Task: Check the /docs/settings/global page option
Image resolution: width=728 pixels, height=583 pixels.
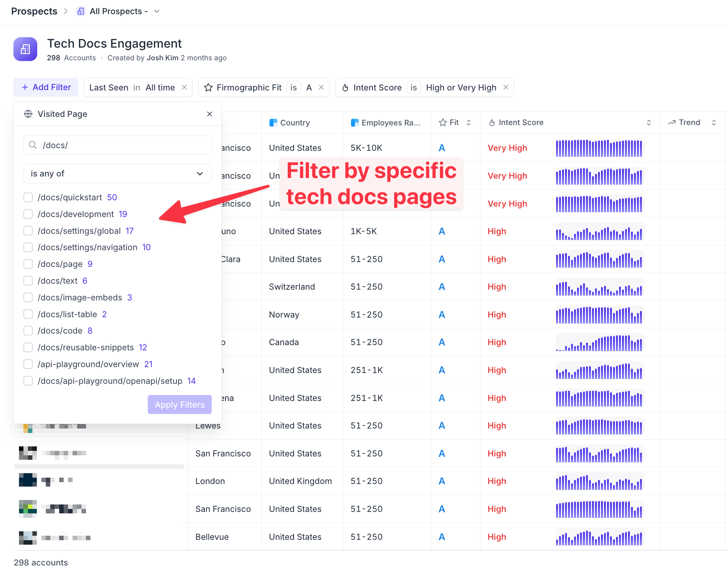Action: tap(28, 231)
